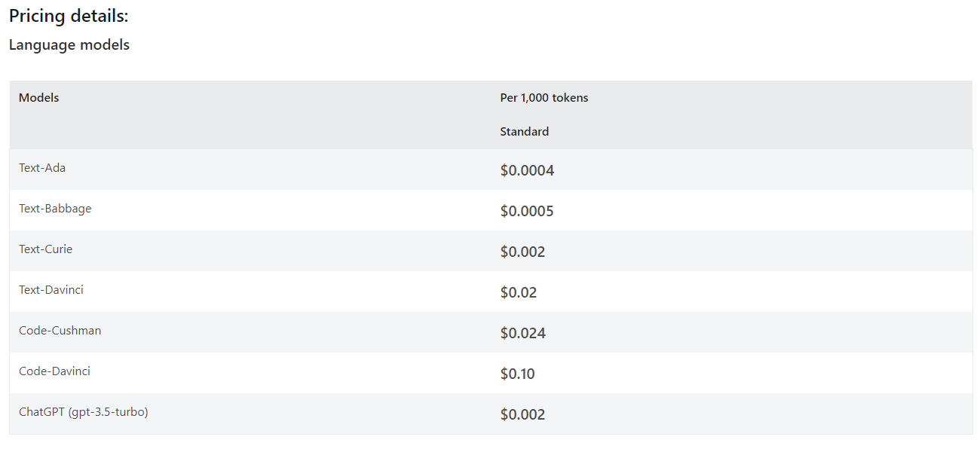Click the Pricing details heading

pyautogui.click(x=69, y=17)
